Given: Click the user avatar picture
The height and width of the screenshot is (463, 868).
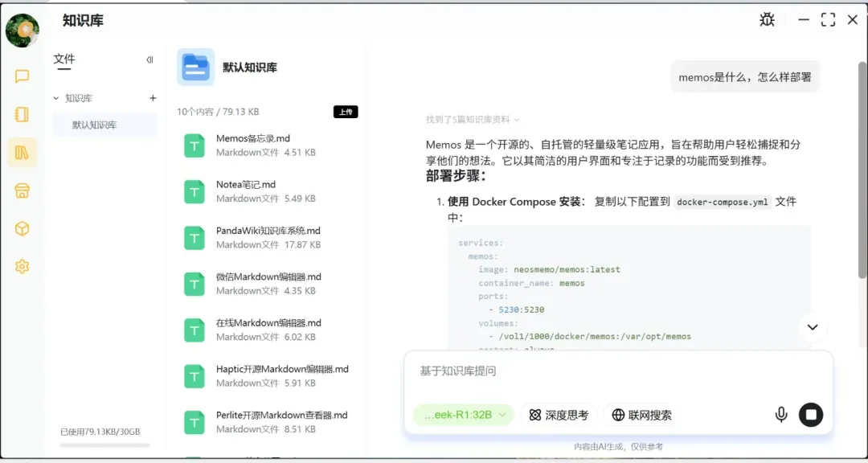Looking at the screenshot, I should pyautogui.click(x=23, y=31).
